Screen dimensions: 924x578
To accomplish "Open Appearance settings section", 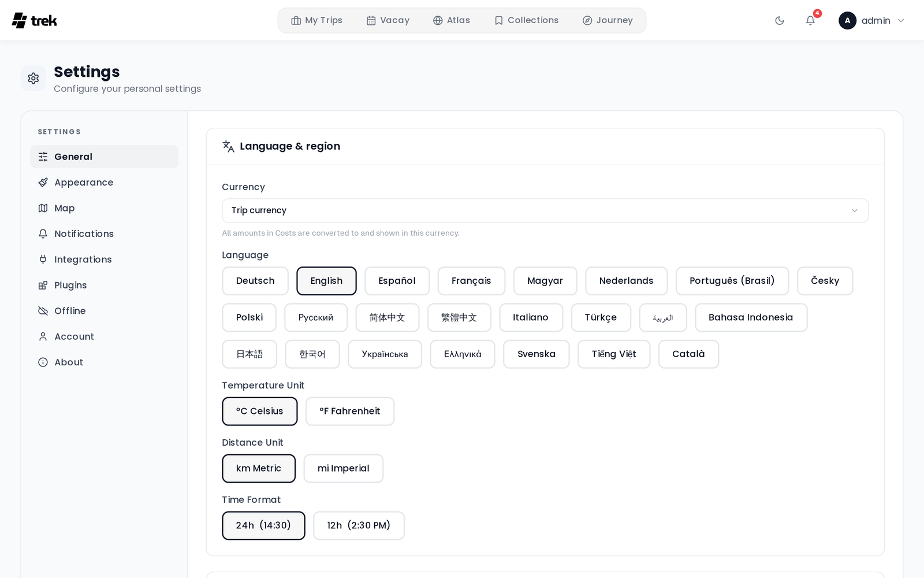I will tap(104, 183).
